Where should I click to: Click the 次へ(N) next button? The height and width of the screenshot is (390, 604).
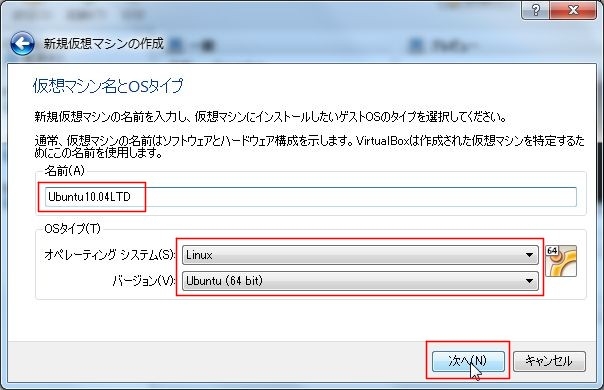tap(468, 361)
